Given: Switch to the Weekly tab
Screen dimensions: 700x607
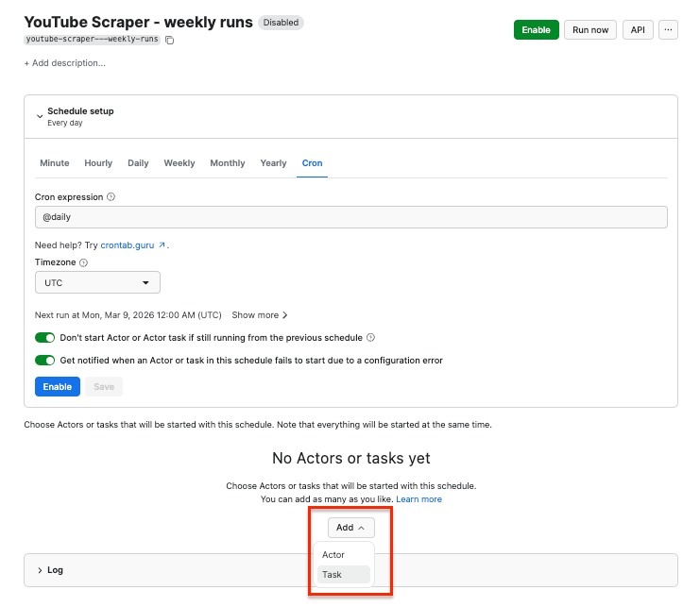Looking at the screenshot, I should 179,163.
